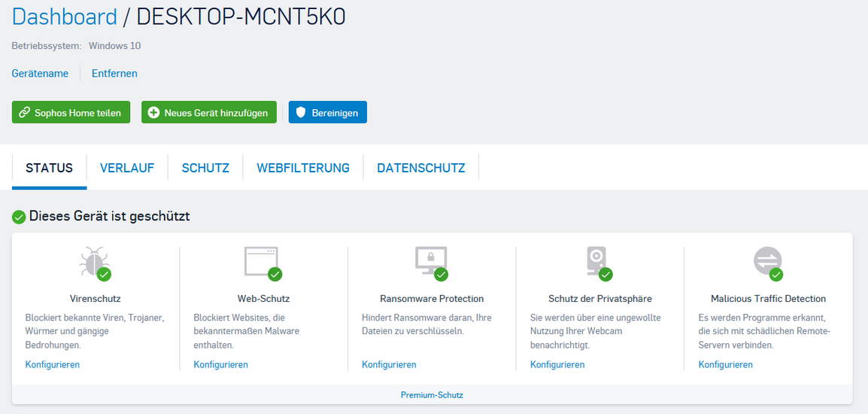Click the 'Sophos Home teilen' button
868x414 pixels.
pos(71,112)
